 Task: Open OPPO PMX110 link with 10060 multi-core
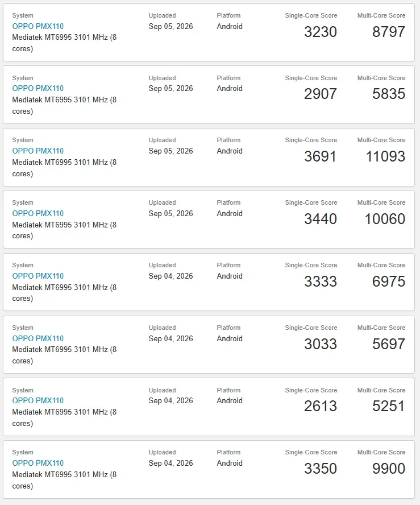coord(38,213)
